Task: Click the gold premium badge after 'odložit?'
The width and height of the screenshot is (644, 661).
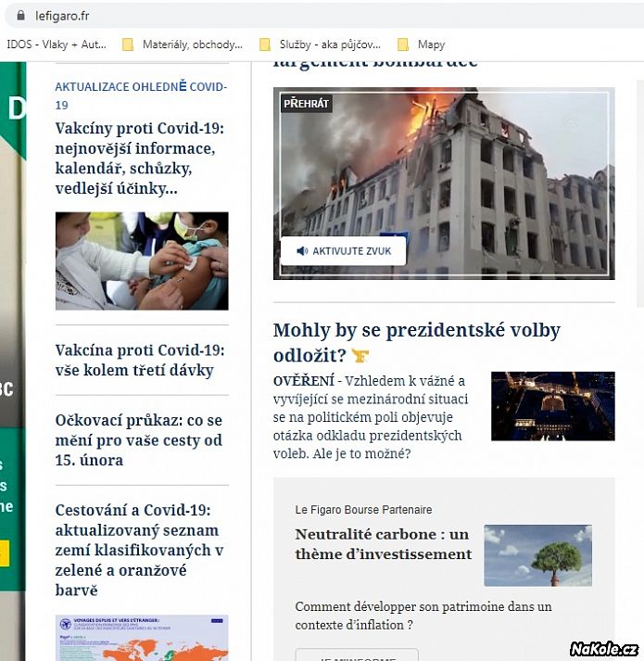Action: (x=360, y=356)
